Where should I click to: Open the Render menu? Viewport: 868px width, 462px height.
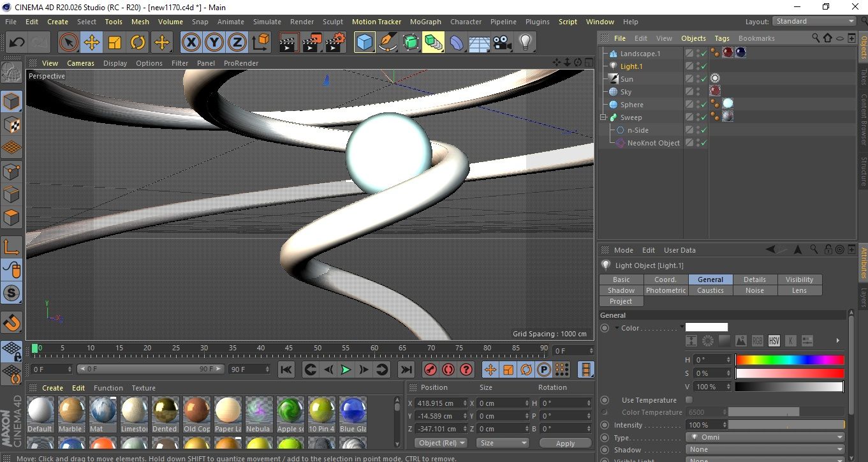pyautogui.click(x=302, y=22)
